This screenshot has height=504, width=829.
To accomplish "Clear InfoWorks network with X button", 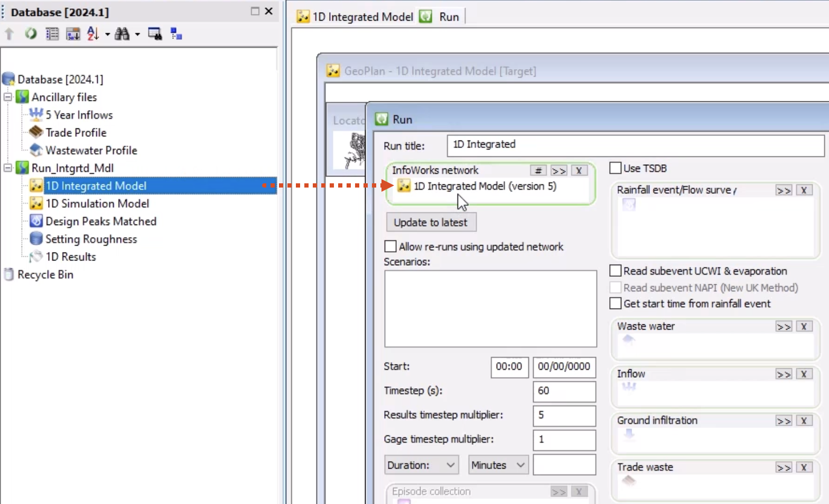I will (579, 171).
